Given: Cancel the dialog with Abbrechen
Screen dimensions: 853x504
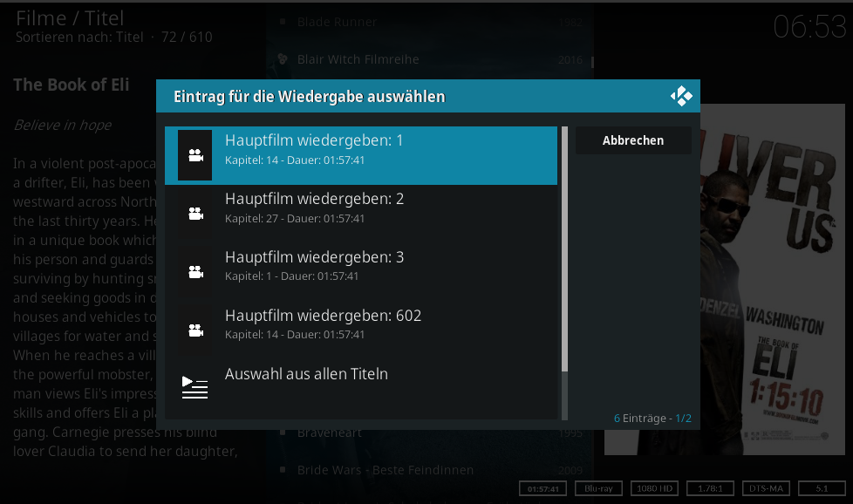Looking at the screenshot, I should pyautogui.click(x=633, y=140).
